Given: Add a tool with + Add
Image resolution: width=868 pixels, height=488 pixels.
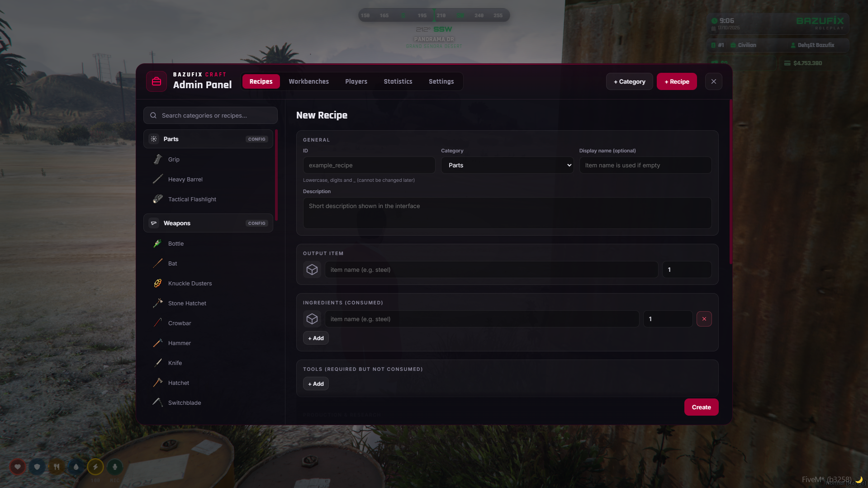Looking at the screenshot, I should [316, 384].
